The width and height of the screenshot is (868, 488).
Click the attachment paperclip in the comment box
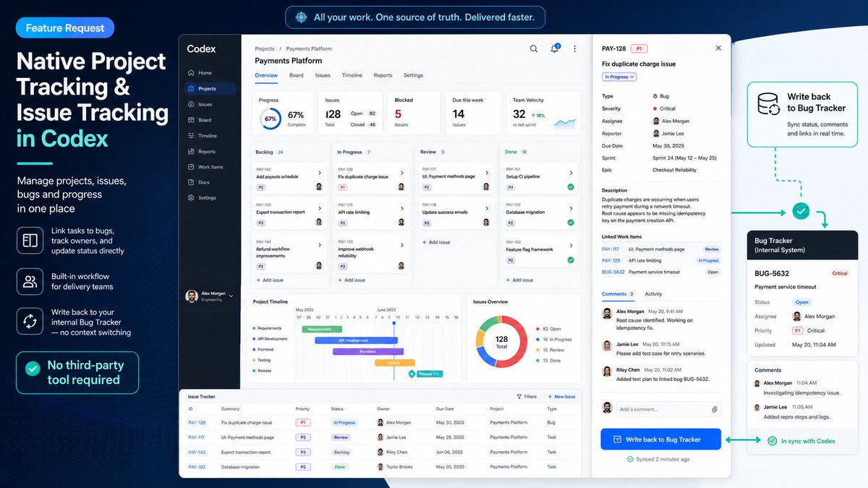714,409
